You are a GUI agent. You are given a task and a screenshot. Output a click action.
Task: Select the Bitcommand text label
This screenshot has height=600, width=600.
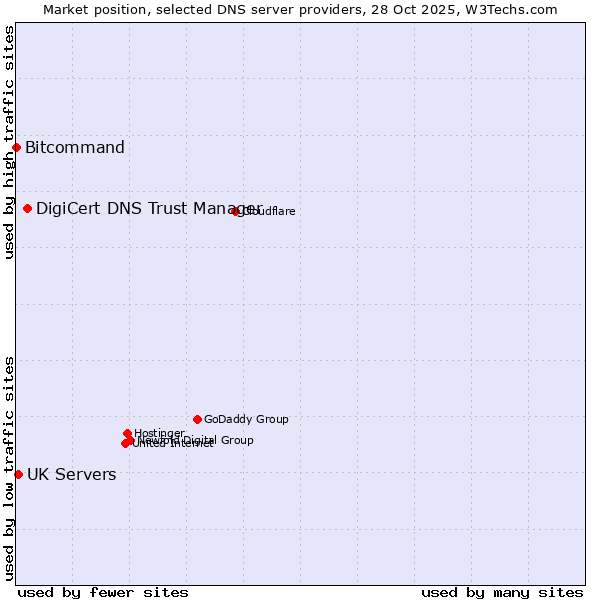click(x=75, y=148)
